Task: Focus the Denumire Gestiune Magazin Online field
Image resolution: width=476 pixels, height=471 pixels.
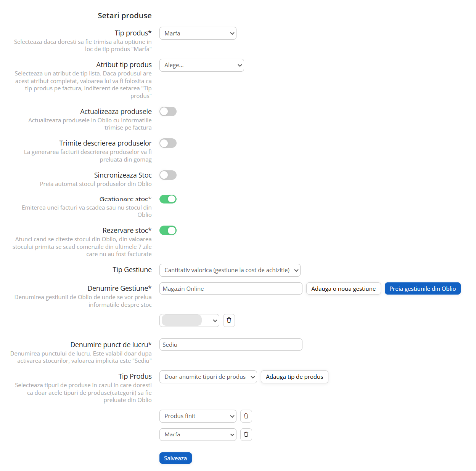Action: click(x=231, y=288)
